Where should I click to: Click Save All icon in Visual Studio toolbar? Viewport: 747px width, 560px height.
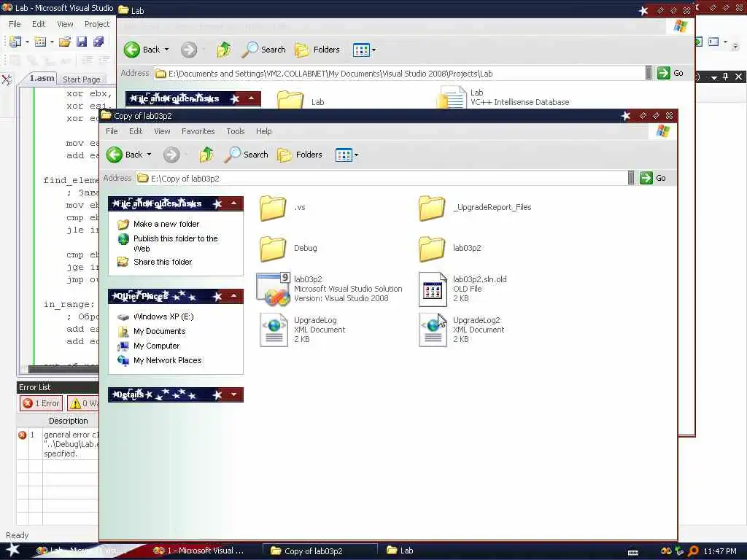pyautogui.click(x=98, y=42)
